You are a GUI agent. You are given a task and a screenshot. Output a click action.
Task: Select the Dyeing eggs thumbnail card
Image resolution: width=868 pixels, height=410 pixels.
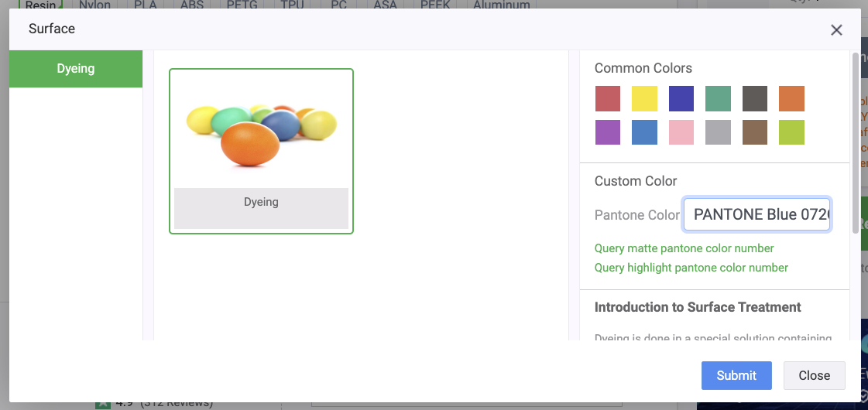[x=261, y=151]
